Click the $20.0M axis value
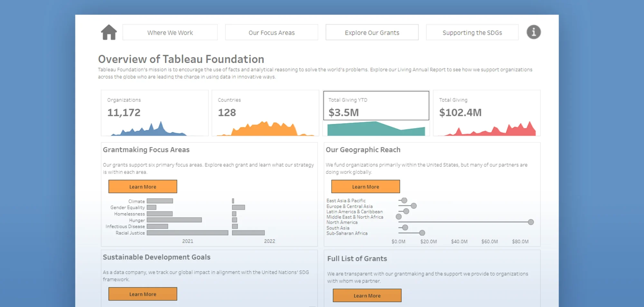 [x=429, y=242]
